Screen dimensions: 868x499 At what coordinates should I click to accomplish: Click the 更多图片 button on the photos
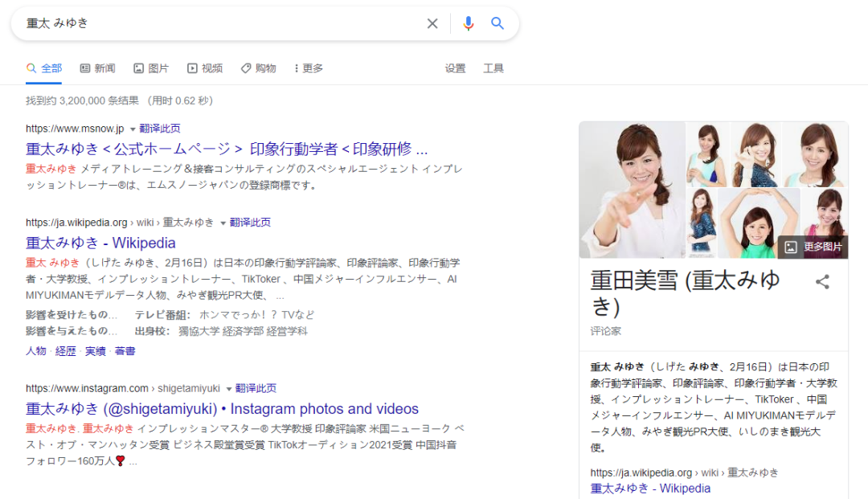point(813,247)
